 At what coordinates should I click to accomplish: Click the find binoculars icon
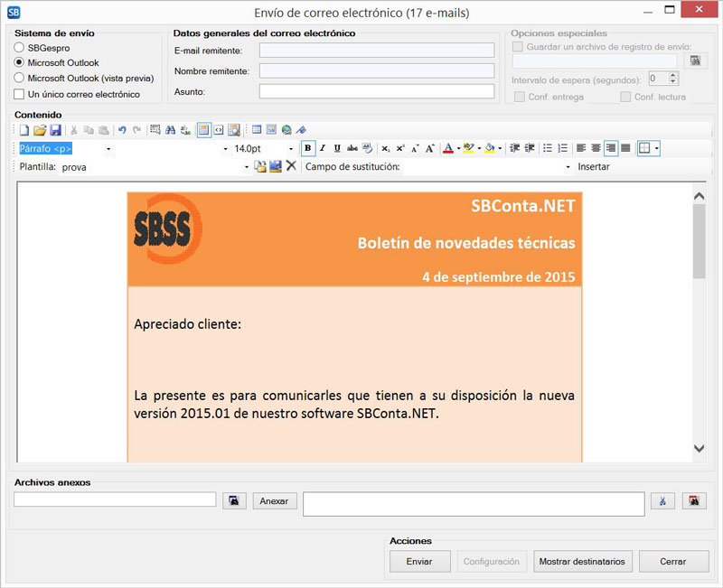(170, 130)
